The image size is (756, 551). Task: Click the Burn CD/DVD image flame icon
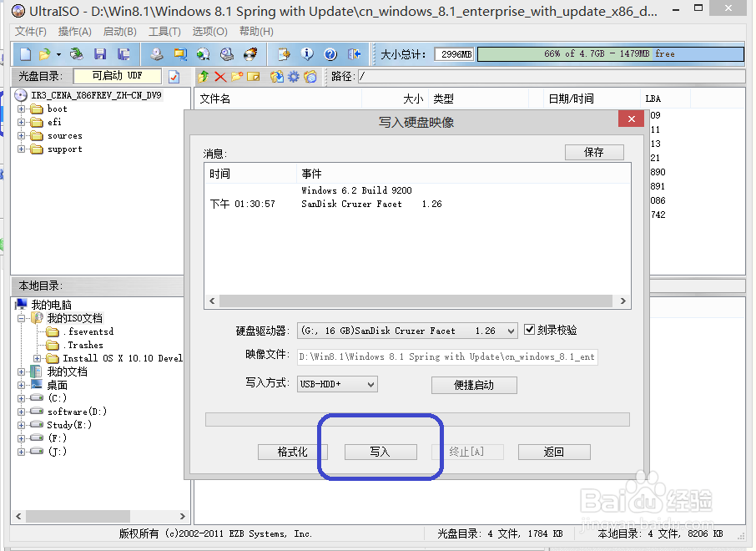pyautogui.click(x=250, y=54)
